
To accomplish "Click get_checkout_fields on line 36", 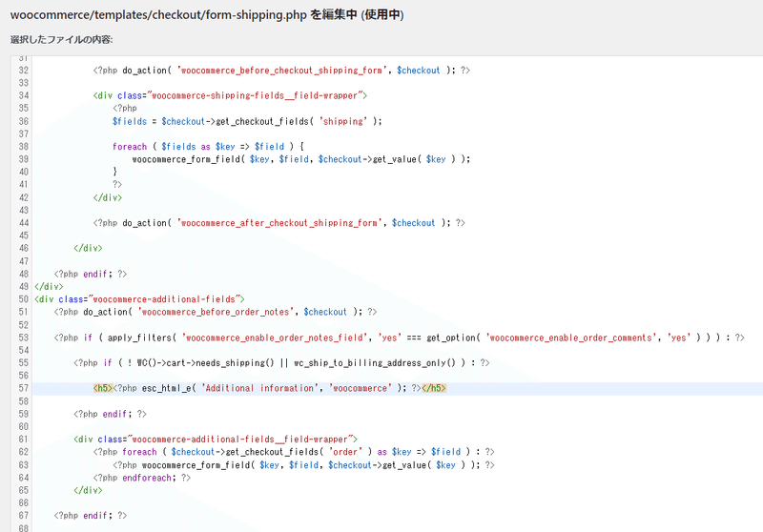I will (261, 121).
